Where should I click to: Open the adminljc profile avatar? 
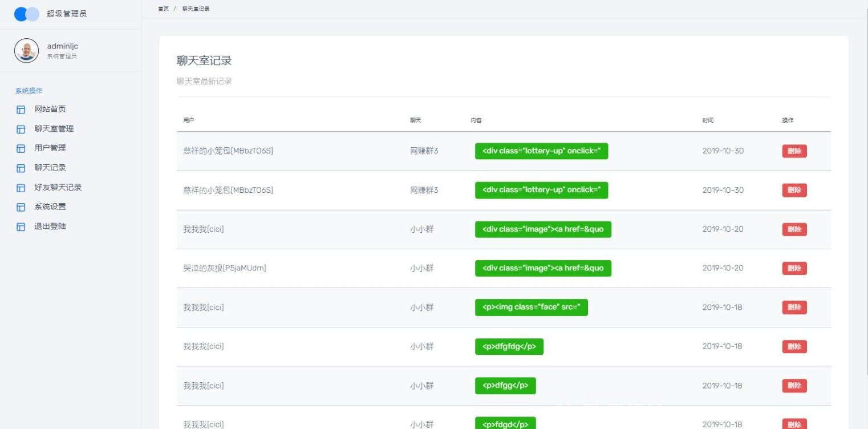point(26,51)
